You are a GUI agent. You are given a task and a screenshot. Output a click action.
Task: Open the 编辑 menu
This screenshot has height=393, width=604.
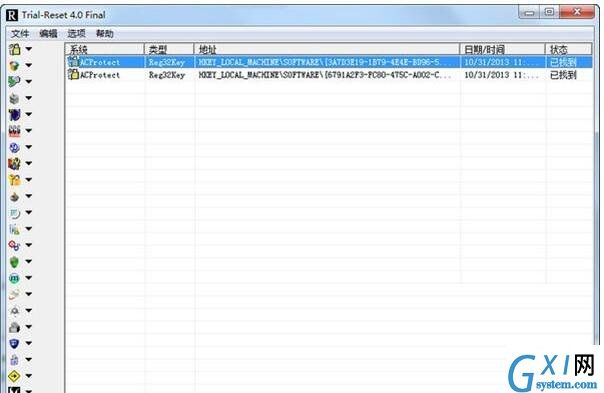49,34
